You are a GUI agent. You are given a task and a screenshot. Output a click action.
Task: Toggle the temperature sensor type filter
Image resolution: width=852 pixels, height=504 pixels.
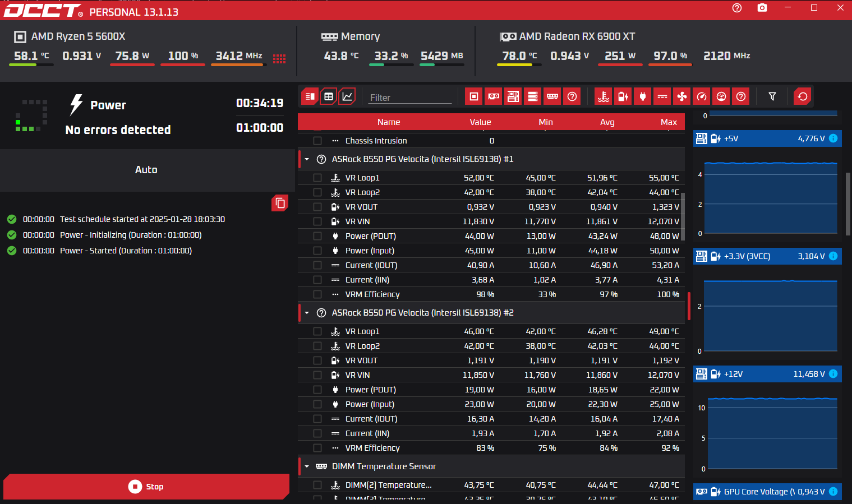coord(604,96)
